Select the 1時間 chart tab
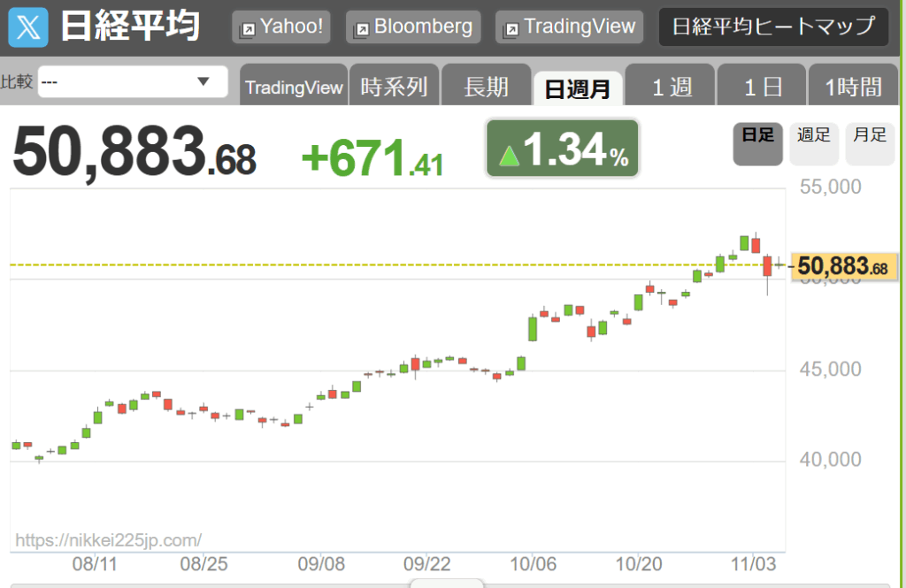This screenshot has width=906, height=588. coord(853,86)
